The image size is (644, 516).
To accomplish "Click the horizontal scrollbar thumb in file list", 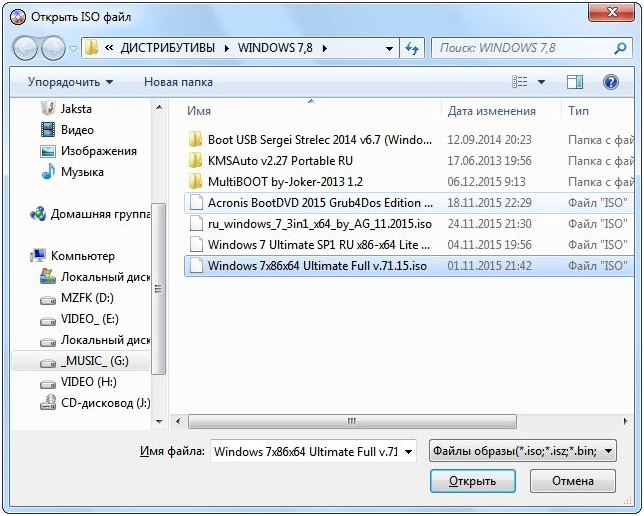I will (352, 421).
